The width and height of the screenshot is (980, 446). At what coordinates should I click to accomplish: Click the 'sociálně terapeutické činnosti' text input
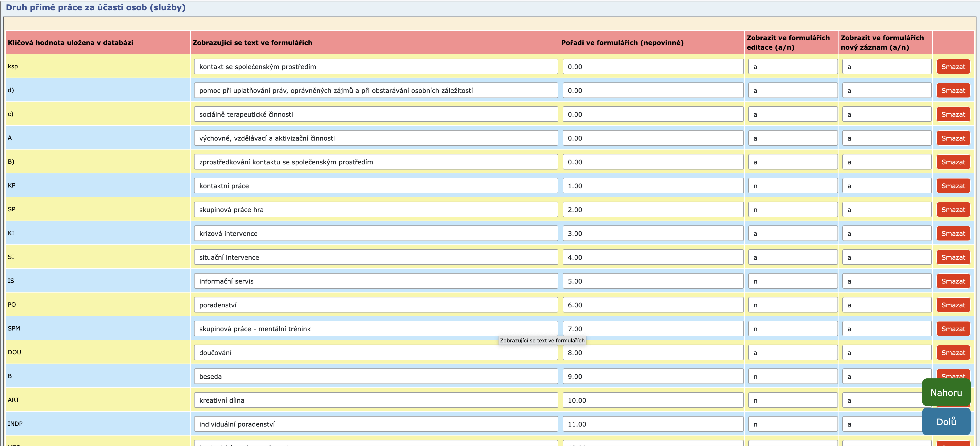point(375,114)
